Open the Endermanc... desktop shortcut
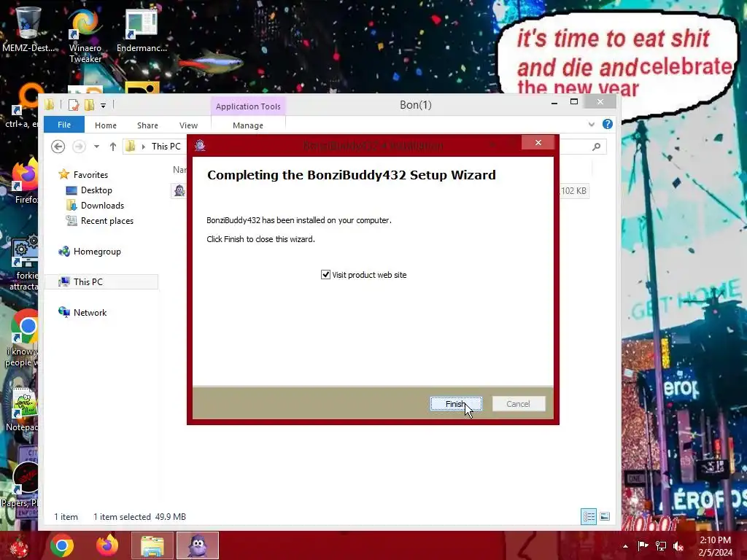Screen dimensions: 747x560 tap(142, 29)
